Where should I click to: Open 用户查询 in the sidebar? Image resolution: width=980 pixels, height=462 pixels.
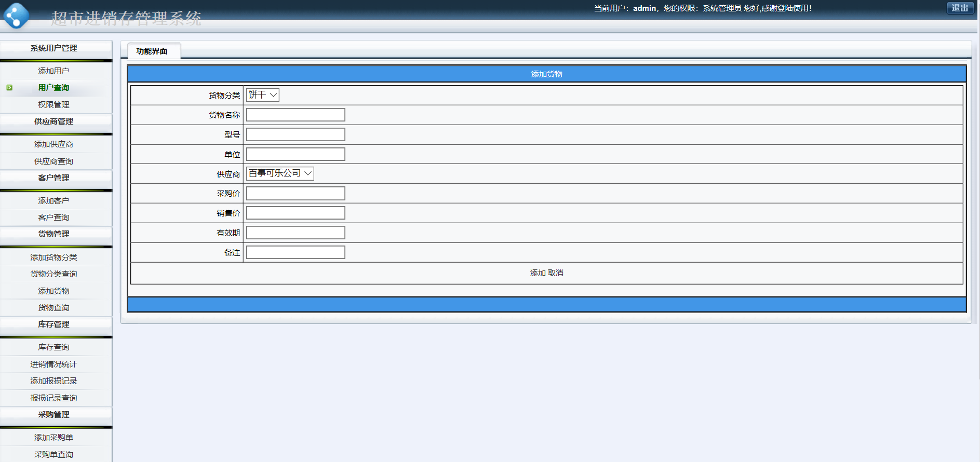tap(53, 88)
